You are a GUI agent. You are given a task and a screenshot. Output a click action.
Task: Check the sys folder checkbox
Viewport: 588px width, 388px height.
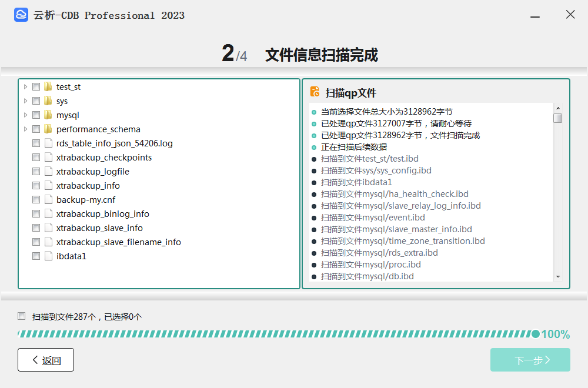[x=36, y=101]
